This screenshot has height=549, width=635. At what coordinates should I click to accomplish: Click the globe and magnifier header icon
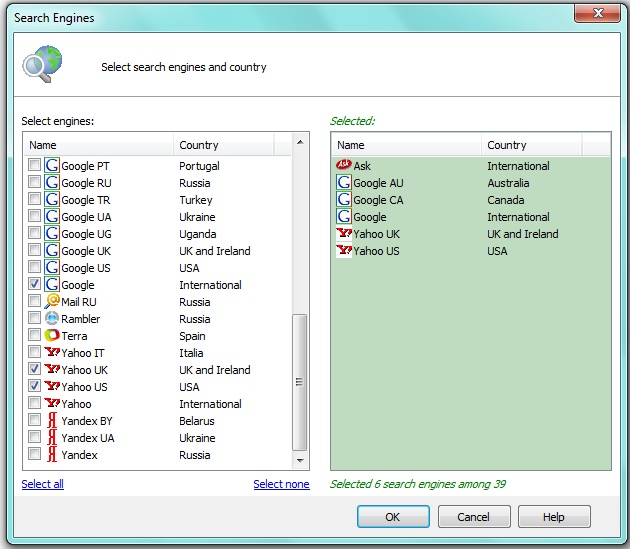tap(43, 64)
